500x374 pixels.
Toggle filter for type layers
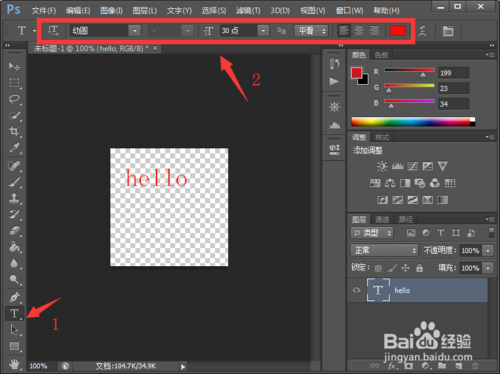click(441, 233)
